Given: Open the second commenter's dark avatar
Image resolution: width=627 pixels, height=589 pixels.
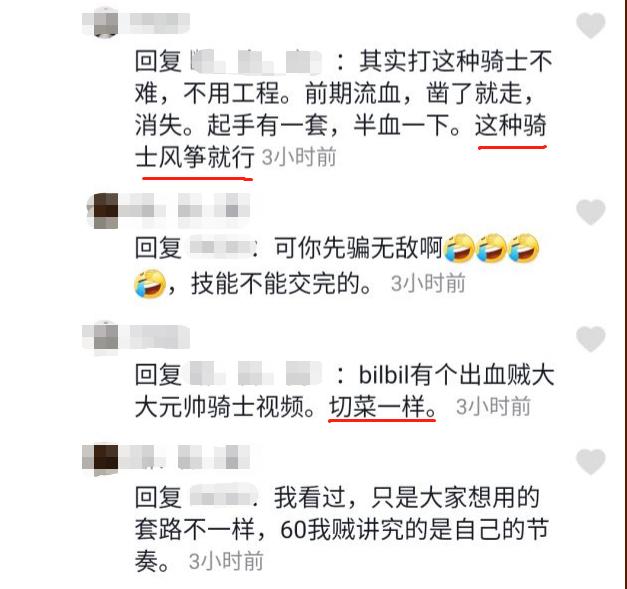Looking at the screenshot, I should click(x=104, y=211).
